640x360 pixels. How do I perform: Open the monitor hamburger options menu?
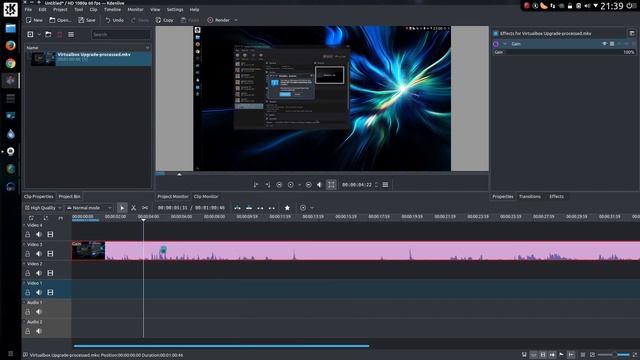click(x=385, y=185)
